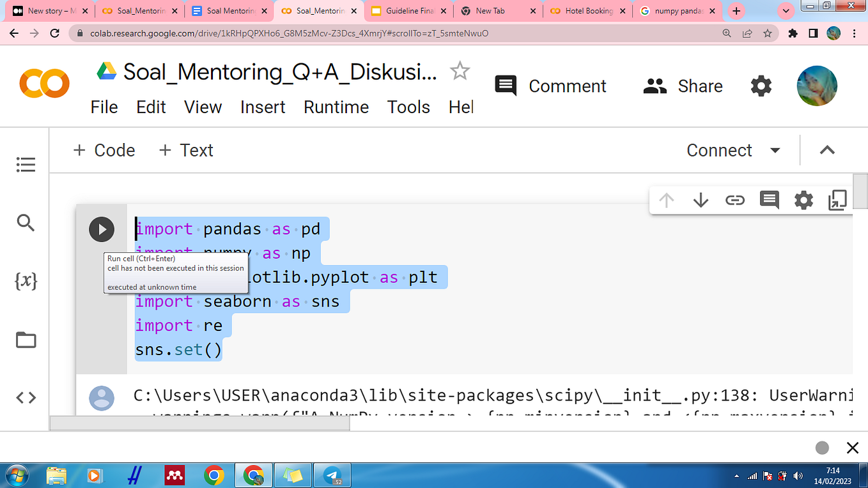Open the variable inspector panel
The image size is (868, 488).
(x=26, y=281)
